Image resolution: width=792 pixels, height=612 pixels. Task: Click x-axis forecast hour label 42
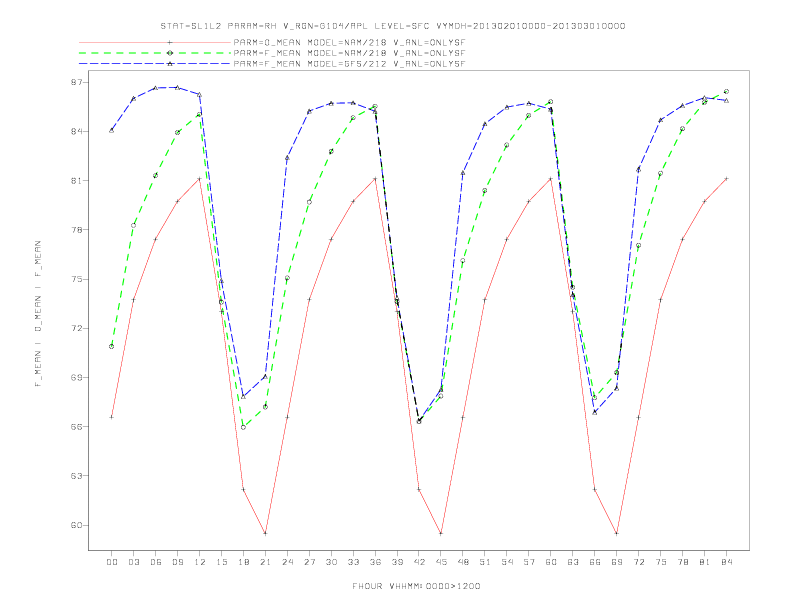click(419, 562)
